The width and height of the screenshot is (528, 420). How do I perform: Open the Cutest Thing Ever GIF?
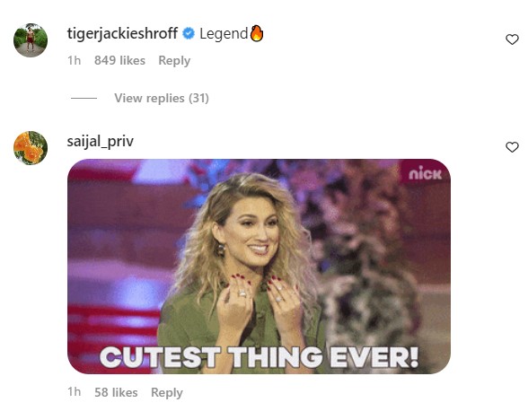(x=259, y=267)
